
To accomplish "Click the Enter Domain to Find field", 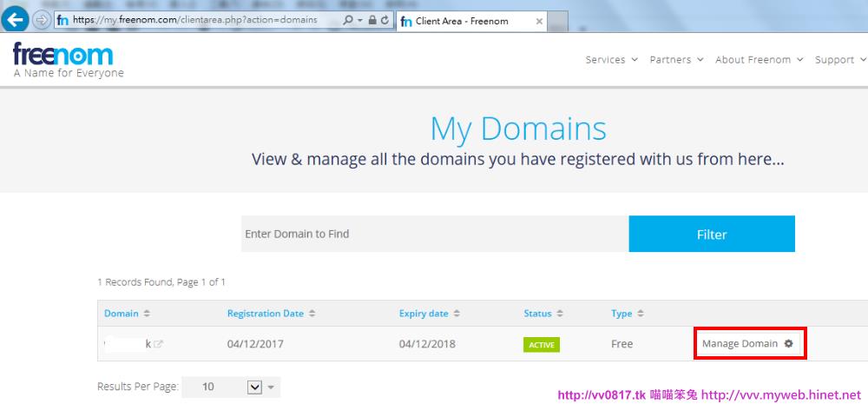I will pos(435,234).
